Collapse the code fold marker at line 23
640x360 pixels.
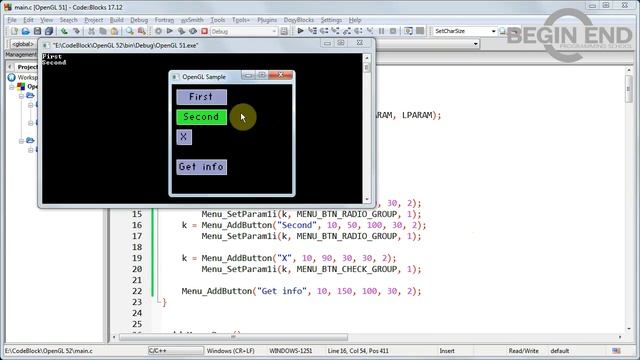point(159,302)
